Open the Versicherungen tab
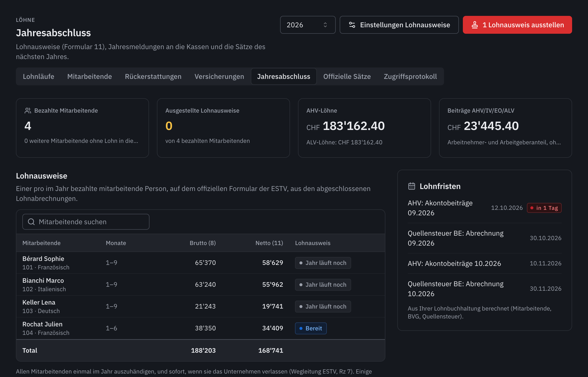Viewport: 588px width, 377px height. [x=219, y=76]
